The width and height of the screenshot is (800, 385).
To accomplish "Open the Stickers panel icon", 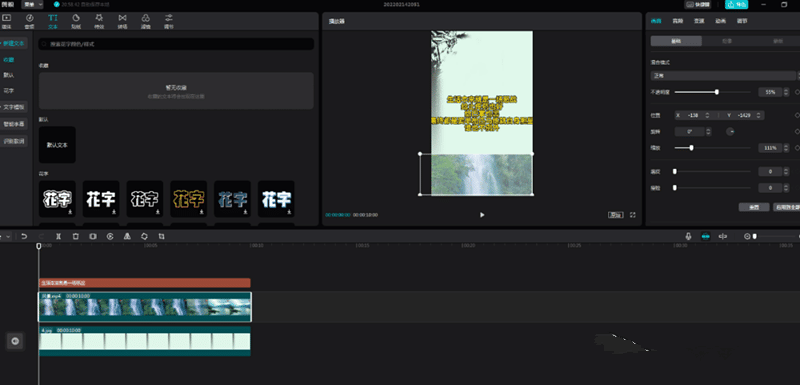I will (76, 21).
